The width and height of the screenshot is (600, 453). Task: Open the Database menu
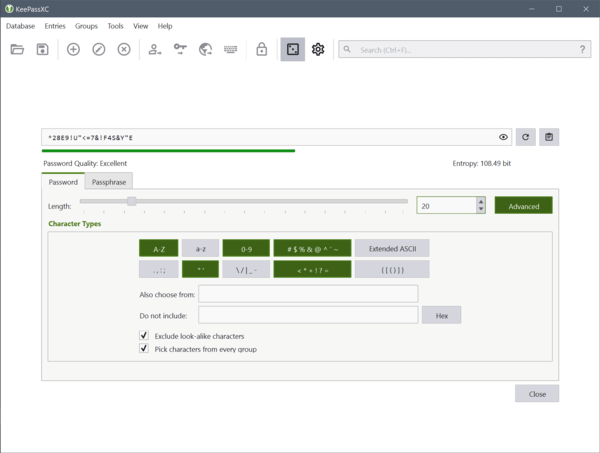(20, 26)
